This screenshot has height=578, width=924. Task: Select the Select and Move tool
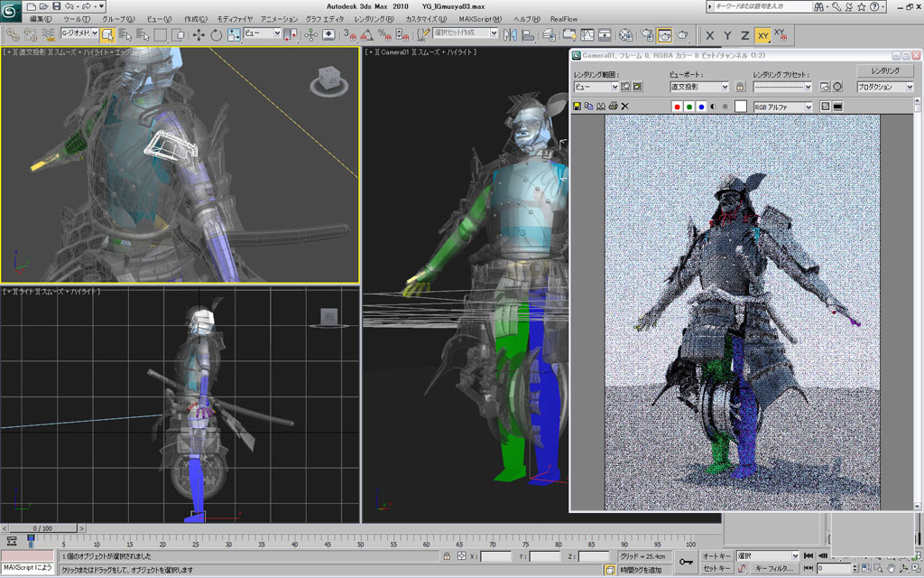pos(197,35)
